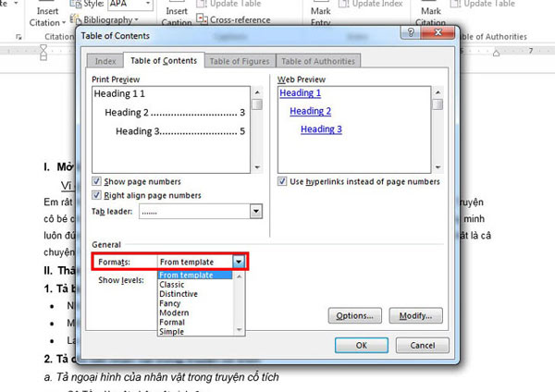
Task: Select Classic from the Formats list
Action: [x=174, y=285]
